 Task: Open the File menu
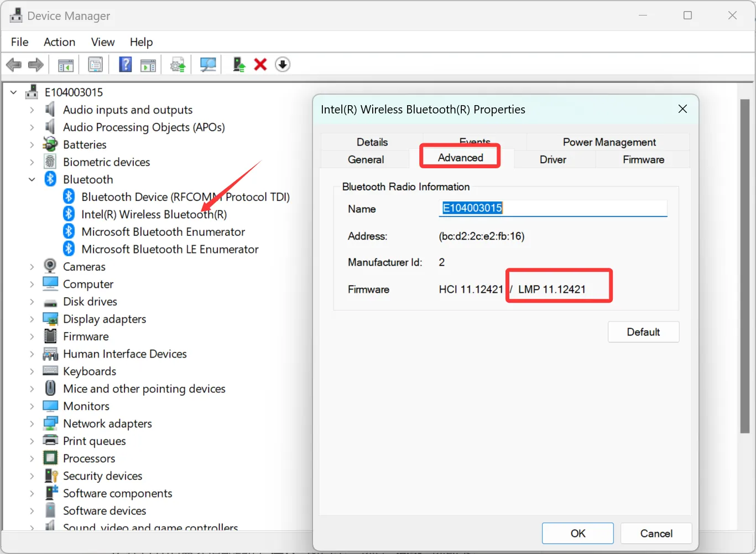pyautogui.click(x=20, y=42)
